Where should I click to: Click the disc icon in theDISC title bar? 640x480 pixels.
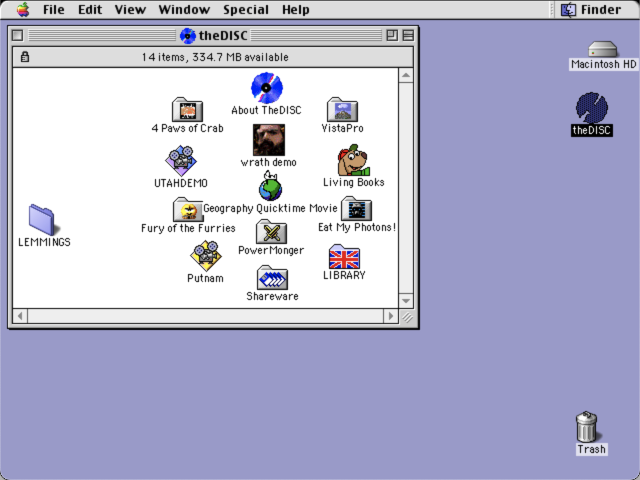tap(188, 36)
